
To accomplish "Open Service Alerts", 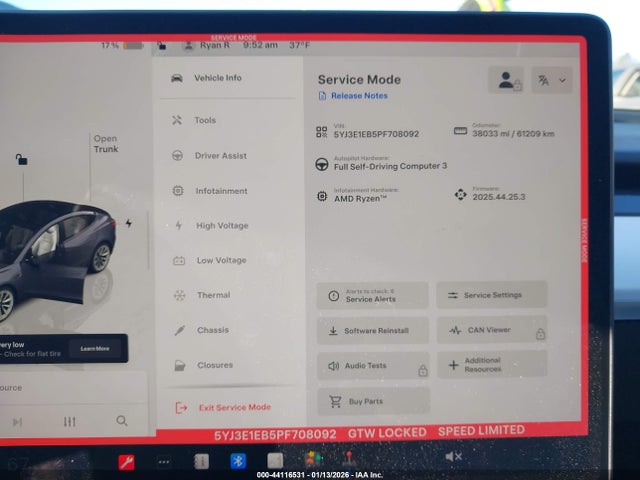I will 372,296.
